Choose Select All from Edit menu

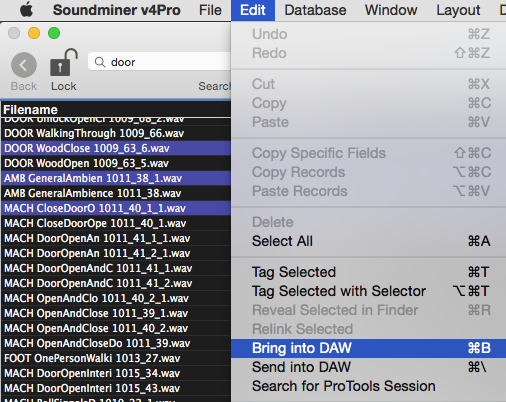click(x=368, y=241)
